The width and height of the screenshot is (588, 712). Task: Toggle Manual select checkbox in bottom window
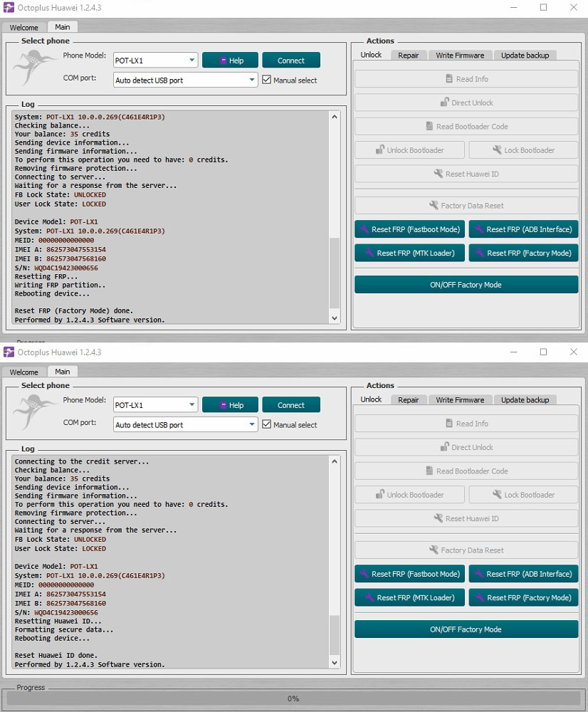(x=266, y=424)
